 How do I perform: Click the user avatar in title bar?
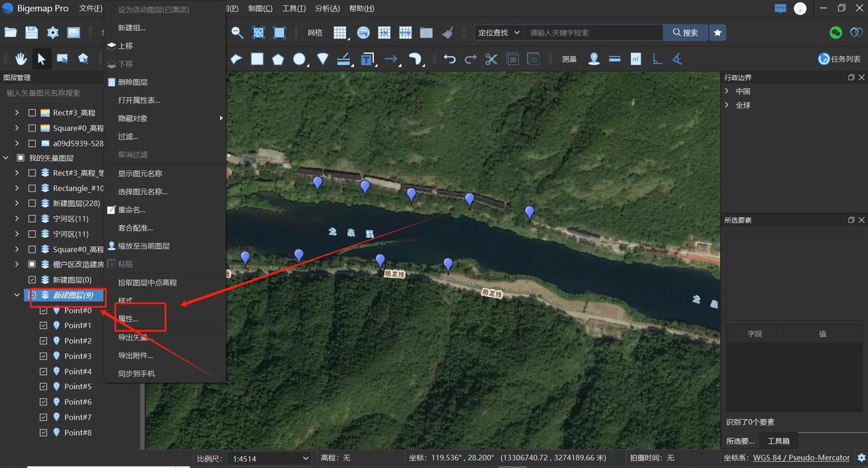point(800,8)
